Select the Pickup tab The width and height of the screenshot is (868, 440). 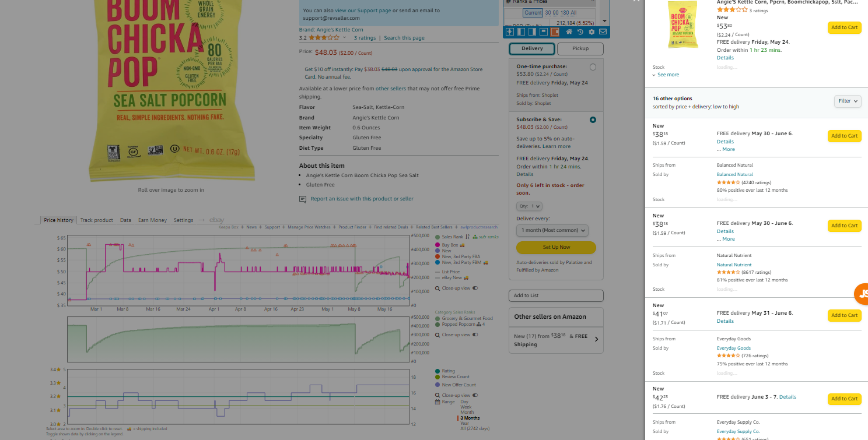click(x=580, y=48)
